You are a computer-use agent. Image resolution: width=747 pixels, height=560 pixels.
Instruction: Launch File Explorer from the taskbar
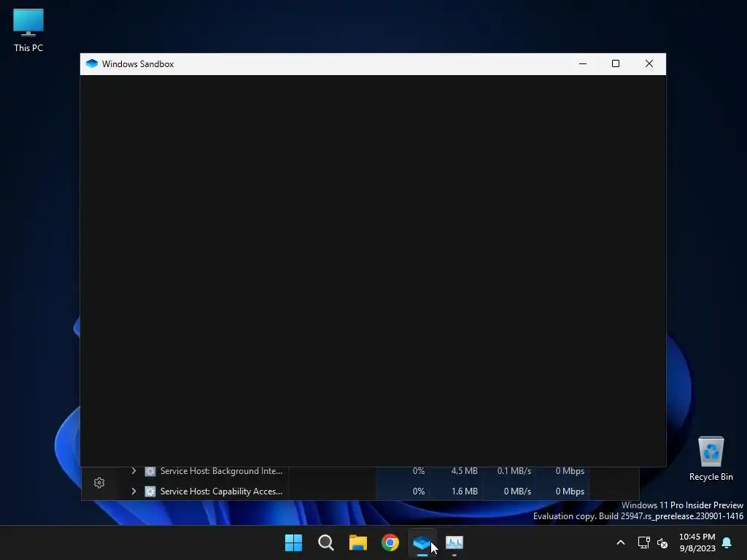tap(357, 542)
